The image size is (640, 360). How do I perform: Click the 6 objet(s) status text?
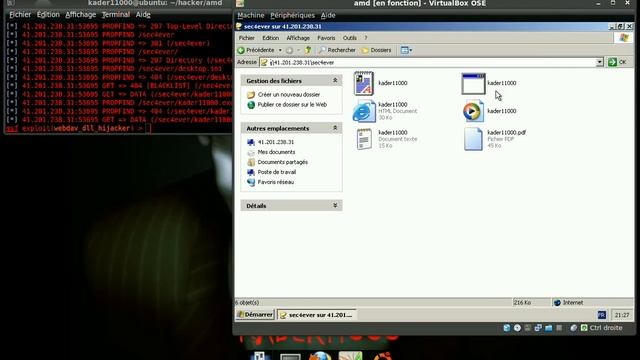[247, 303]
